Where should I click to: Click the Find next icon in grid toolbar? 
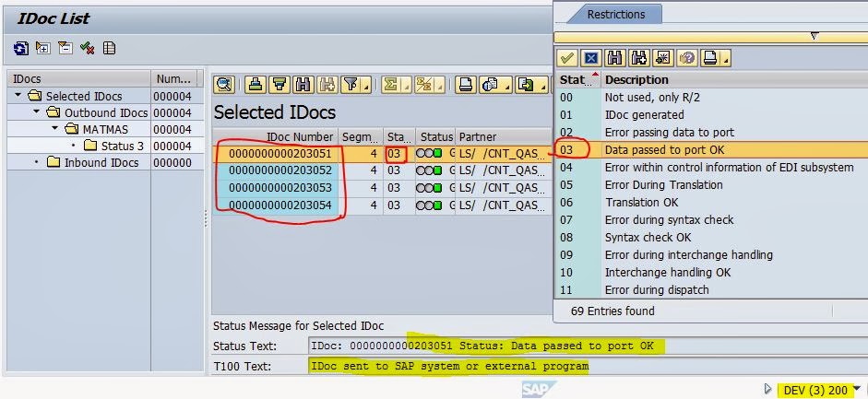(327, 85)
